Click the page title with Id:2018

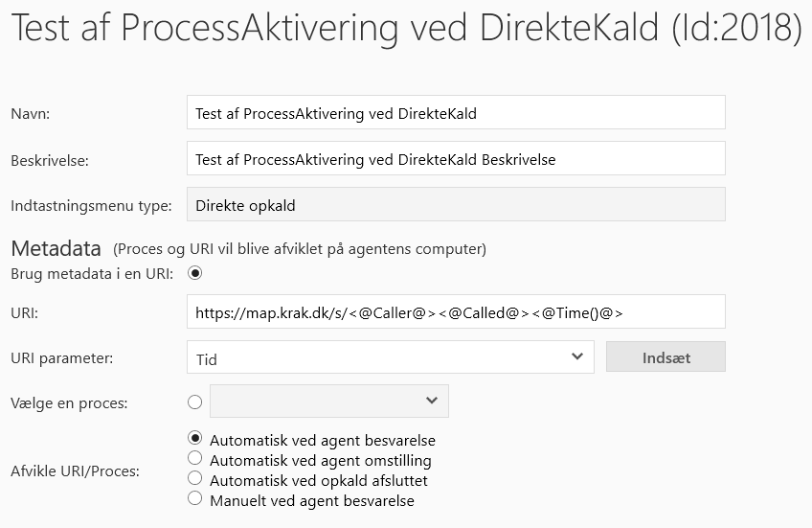tap(406, 29)
